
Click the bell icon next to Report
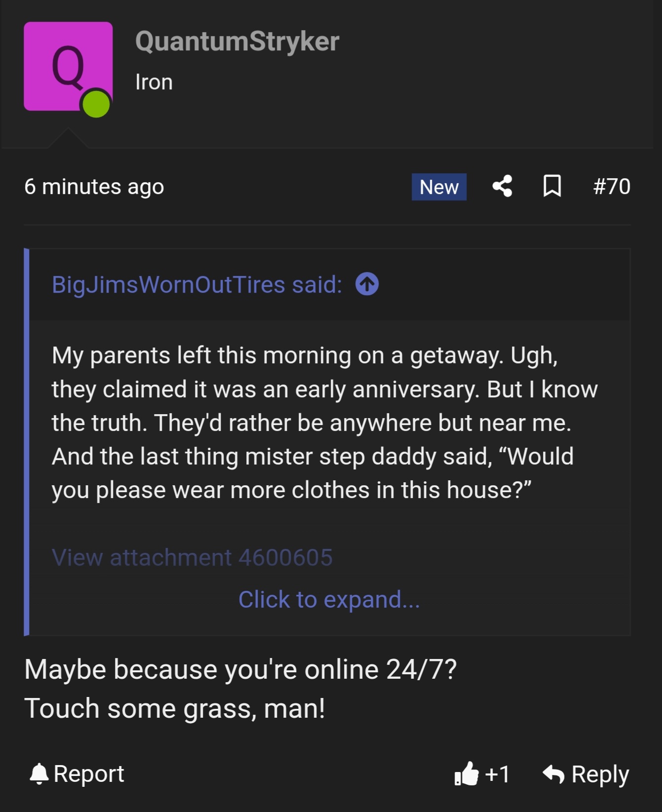[x=39, y=773]
